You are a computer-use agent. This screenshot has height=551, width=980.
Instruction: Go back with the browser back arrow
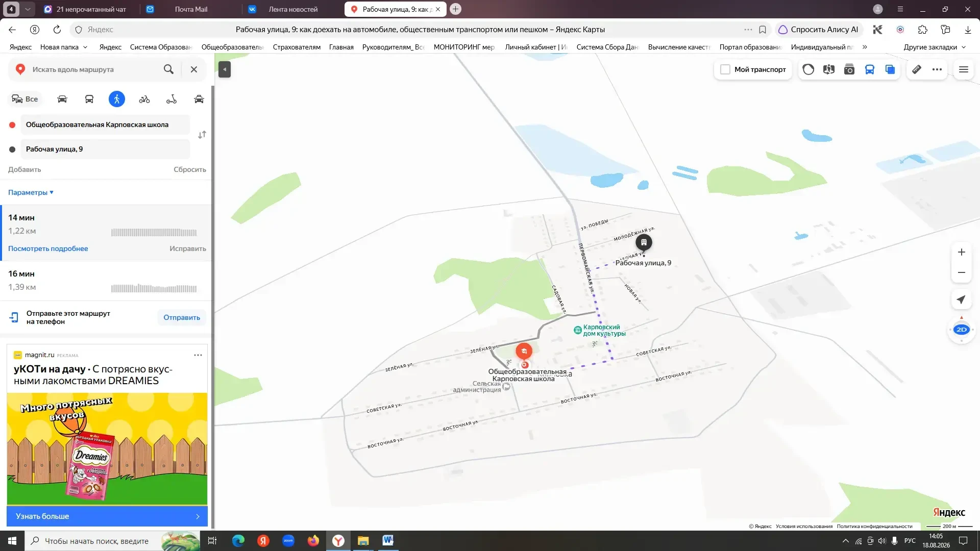[x=12, y=30]
